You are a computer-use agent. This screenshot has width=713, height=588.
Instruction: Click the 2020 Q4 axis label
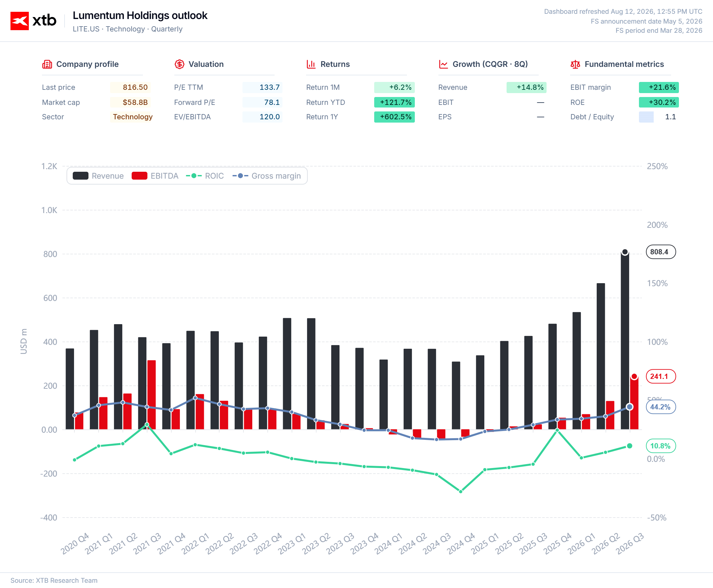74,543
